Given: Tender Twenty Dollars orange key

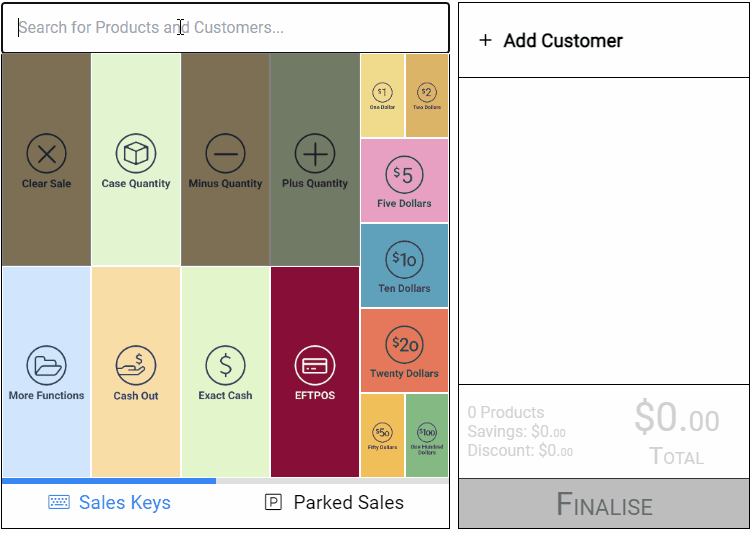Looking at the screenshot, I should pos(404,351).
